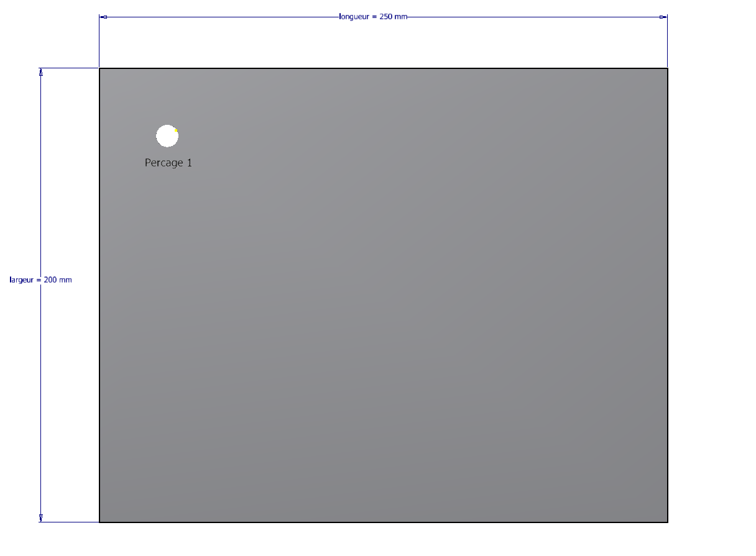Pick the plate's bottom-left corner vertex
Viewport: 756px width, 556px height.
99,522
